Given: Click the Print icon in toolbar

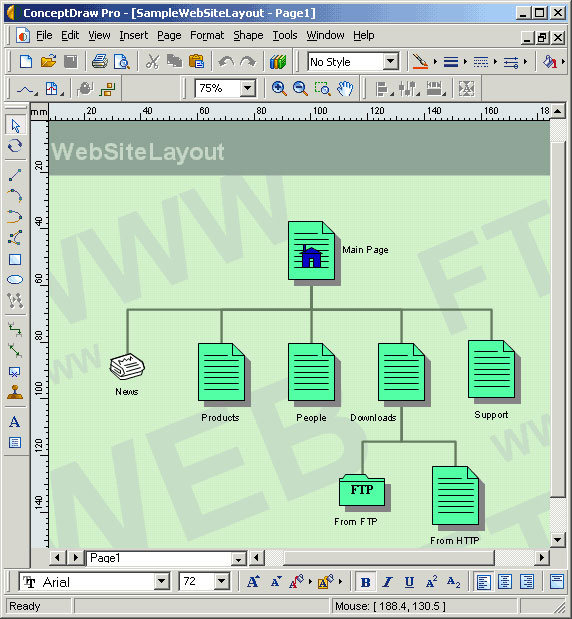Looking at the screenshot, I should click(x=99, y=62).
